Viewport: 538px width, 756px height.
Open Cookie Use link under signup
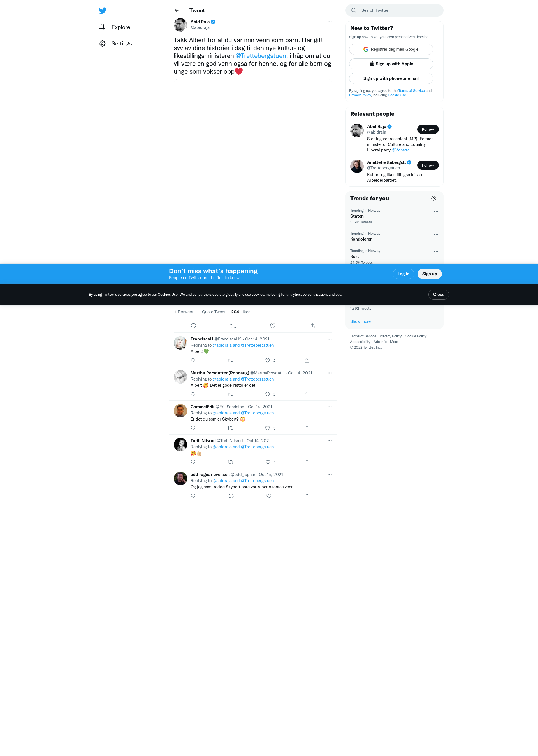pyautogui.click(x=397, y=95)
